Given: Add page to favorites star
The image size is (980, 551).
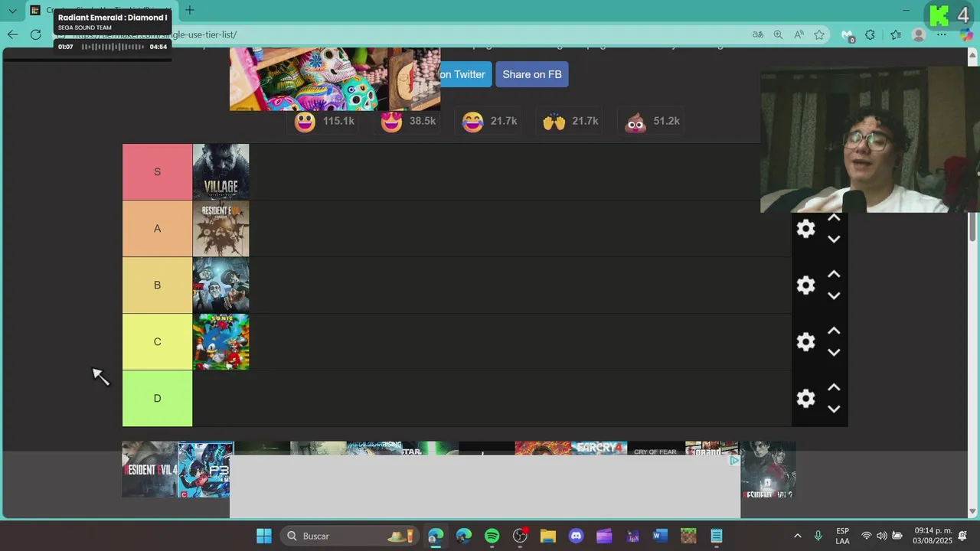Looking at the screenshot, I should click(x=819, y=34).
